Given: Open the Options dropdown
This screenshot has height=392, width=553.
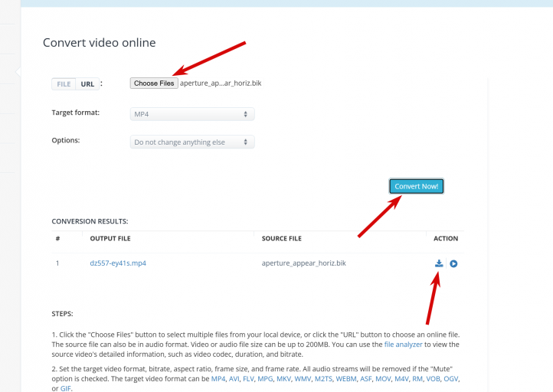Looking at the screenshot, I should [192, 142].
